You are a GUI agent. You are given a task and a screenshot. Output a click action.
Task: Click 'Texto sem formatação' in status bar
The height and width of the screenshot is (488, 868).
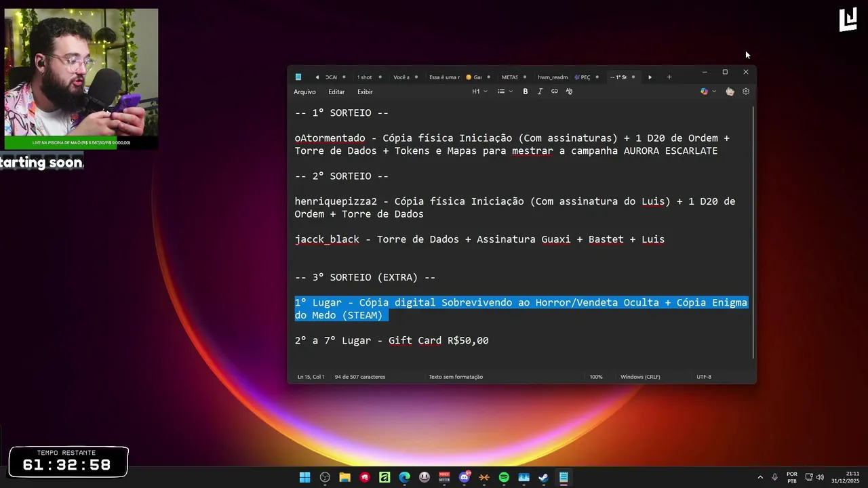coord(456,377)
